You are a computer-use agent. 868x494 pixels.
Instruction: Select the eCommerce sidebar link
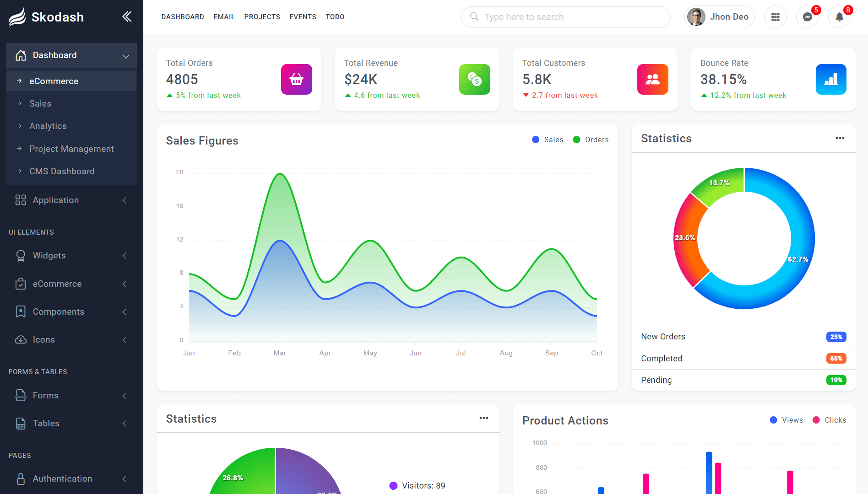tap(54, 81)
